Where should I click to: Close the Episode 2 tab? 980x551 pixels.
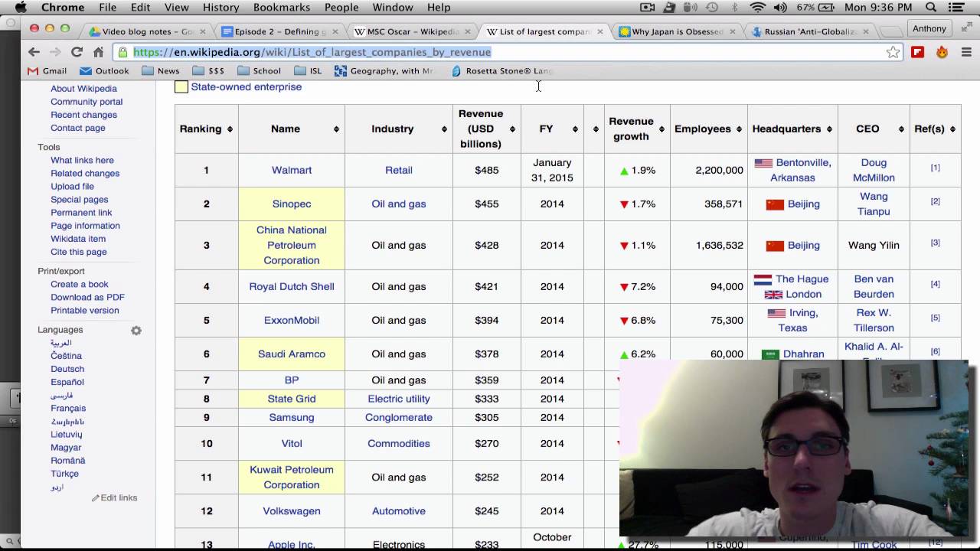335,32
